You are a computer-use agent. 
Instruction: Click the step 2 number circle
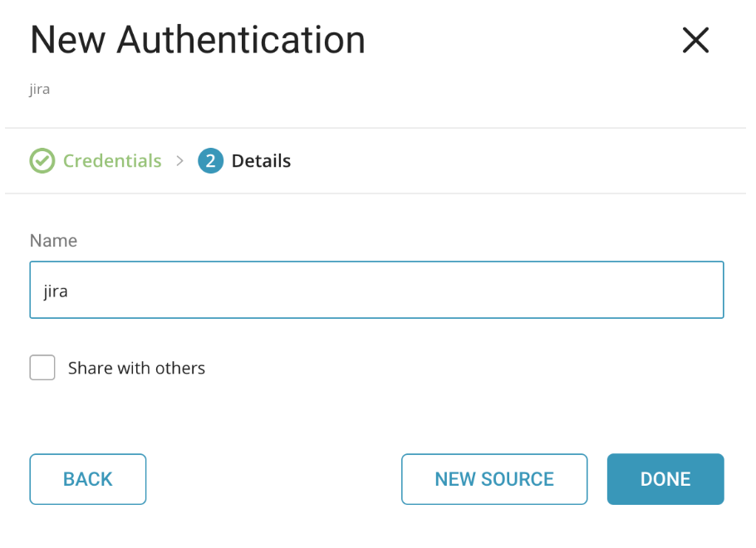pos(210,160)
